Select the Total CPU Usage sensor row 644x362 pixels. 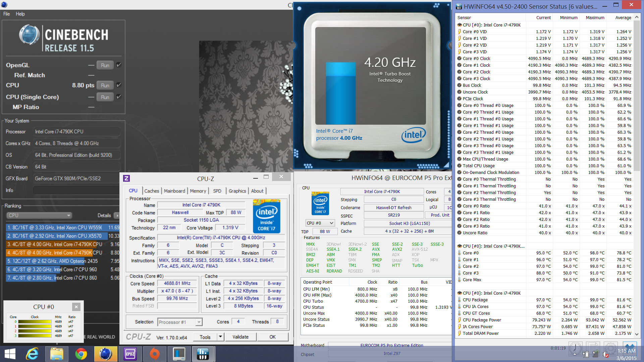coord(545,166)
